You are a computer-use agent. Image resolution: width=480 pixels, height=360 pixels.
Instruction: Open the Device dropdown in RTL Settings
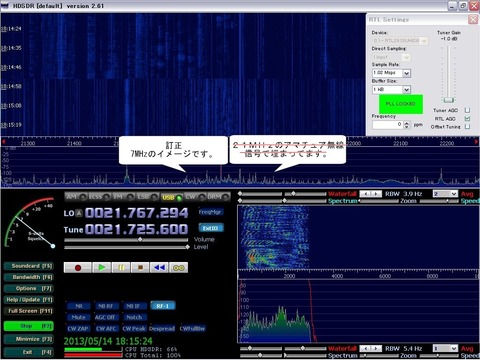point(424,41)
